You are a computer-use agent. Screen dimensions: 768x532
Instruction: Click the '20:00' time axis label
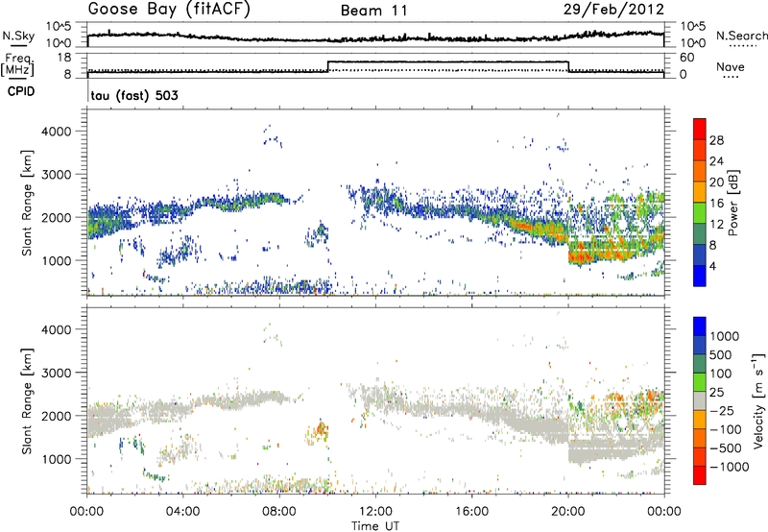point(568,512)
